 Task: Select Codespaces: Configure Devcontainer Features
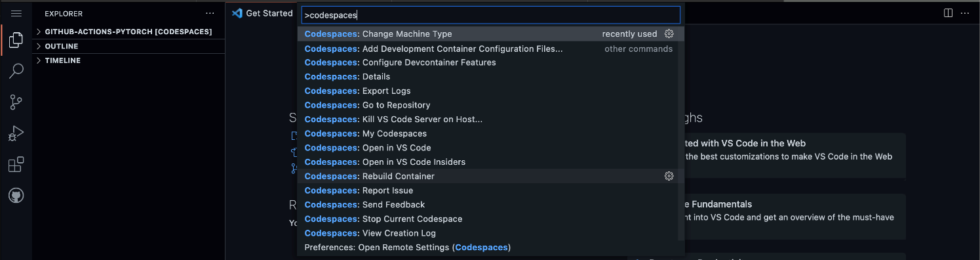[x=490, y=62]
